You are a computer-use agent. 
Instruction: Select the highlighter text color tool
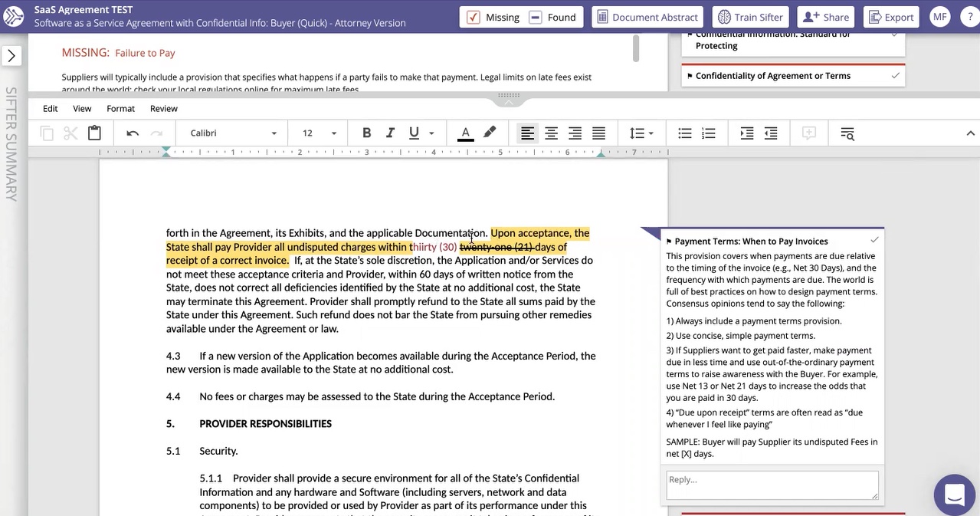click(x=490, y=133)
